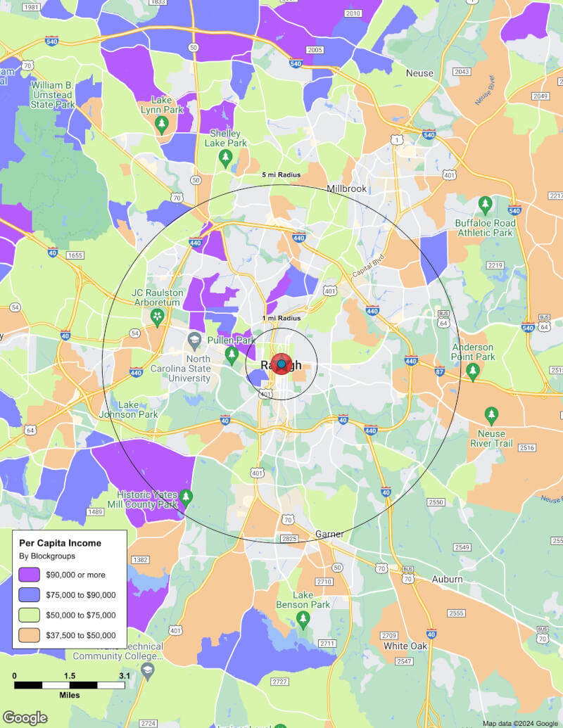Click the purple $90,000 or more swatch
The width and height of the screenshot is (563, 728).
29,575
